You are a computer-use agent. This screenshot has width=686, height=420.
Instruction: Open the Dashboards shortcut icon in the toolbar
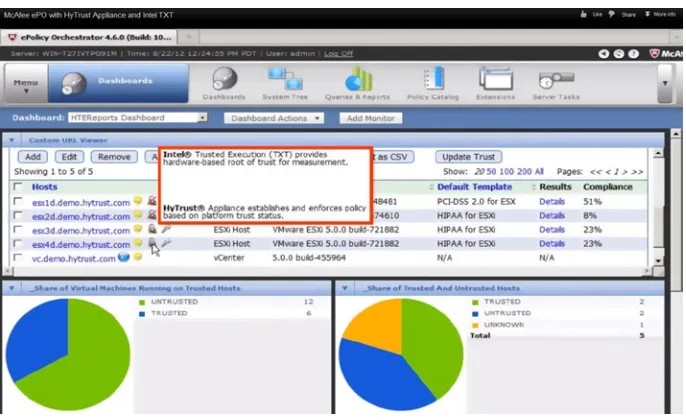tap(224, 79)
